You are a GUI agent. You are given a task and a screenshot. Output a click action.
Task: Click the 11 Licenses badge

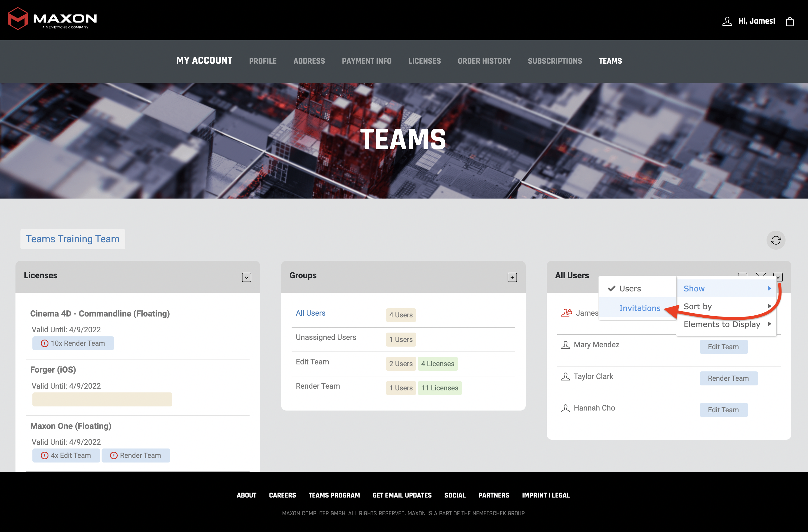click(440, 388)
